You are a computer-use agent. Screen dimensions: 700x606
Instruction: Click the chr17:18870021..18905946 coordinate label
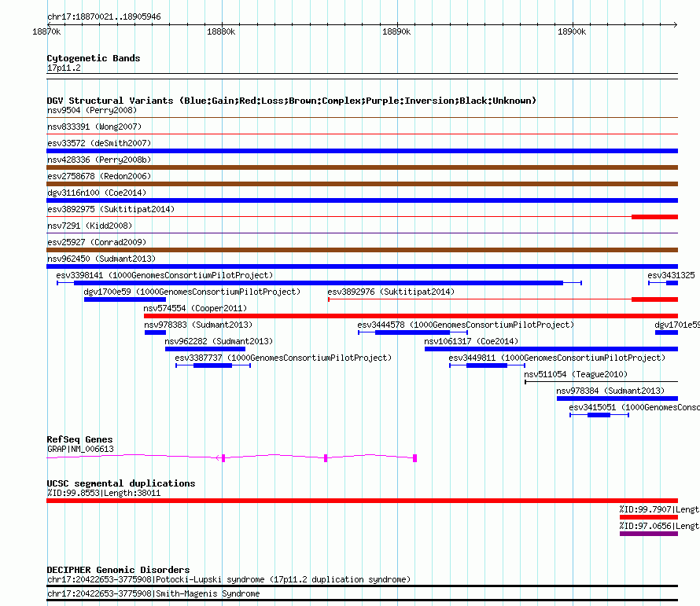tap(104, 17)
